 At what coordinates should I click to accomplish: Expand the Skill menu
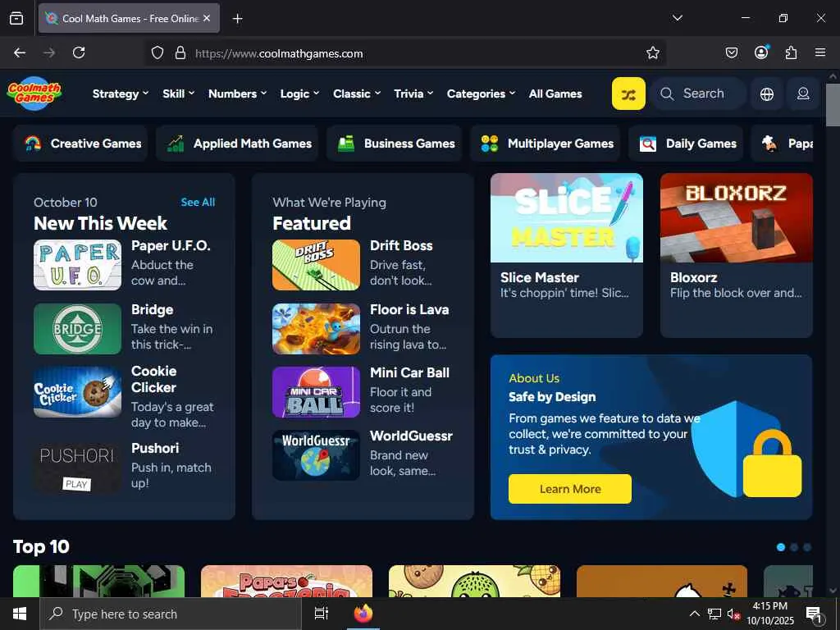click(x=178, y=94)
